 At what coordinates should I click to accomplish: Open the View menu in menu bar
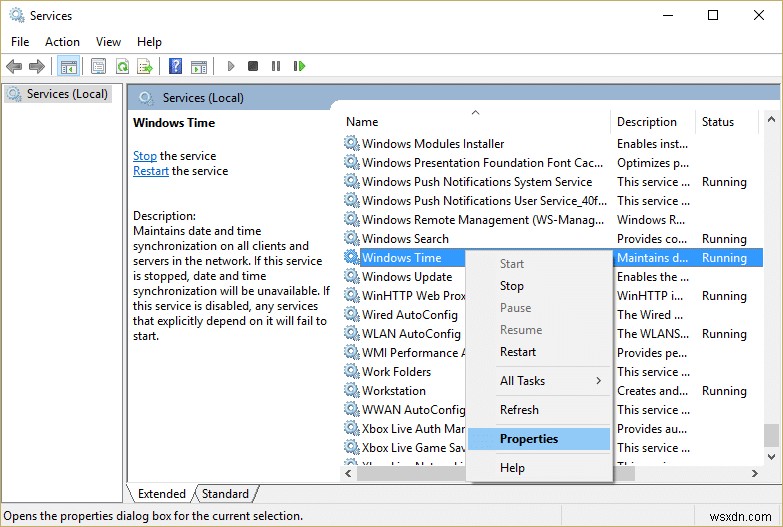pos(108,42)
